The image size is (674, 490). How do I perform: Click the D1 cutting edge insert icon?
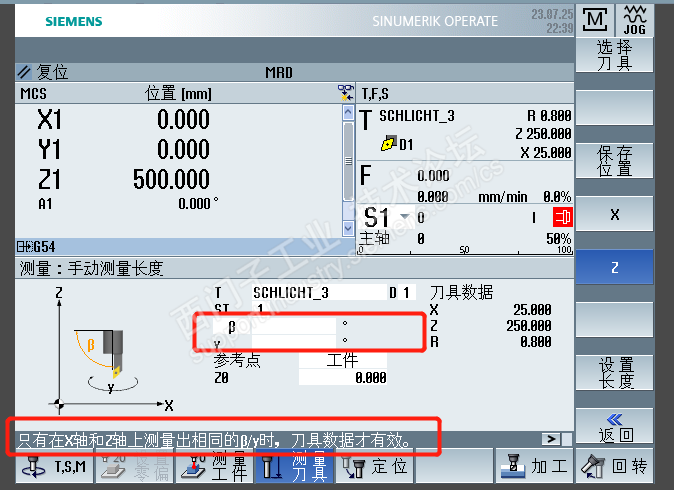coord(389,143)
